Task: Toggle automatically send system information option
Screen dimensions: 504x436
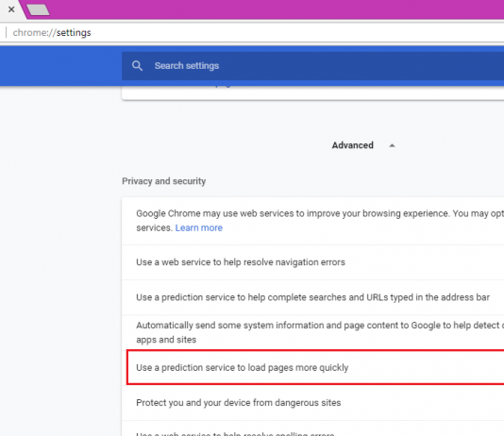Action: pos(312,332)
